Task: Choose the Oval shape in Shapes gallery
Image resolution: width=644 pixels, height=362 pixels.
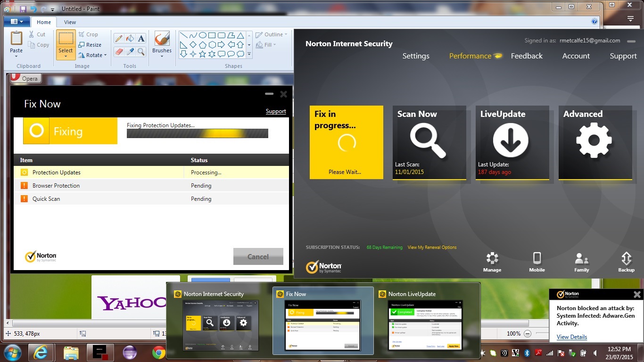Action: [x=202, y=35]
